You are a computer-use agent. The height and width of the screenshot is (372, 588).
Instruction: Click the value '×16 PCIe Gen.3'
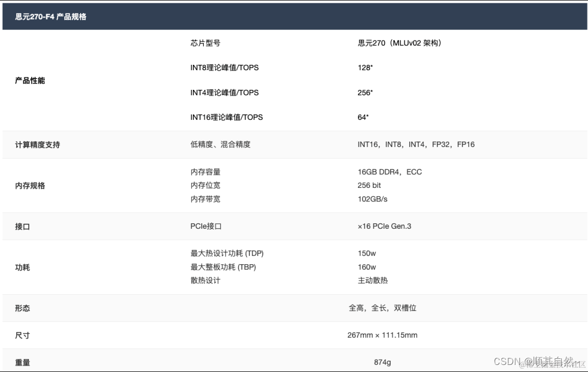pos(384,226)
